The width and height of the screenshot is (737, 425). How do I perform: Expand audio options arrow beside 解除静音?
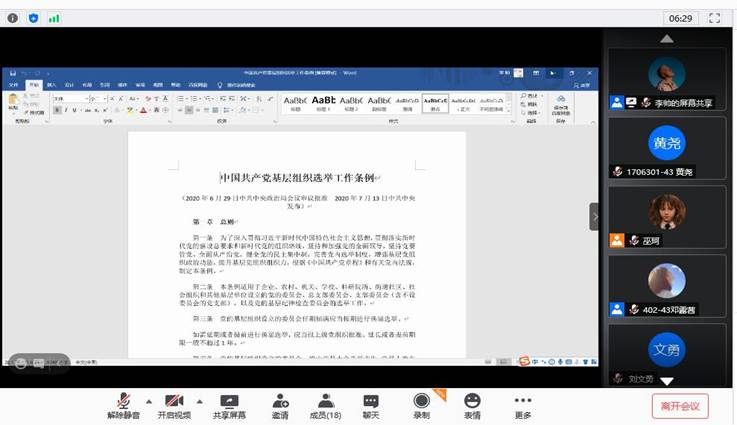click(x=149, y=400)
